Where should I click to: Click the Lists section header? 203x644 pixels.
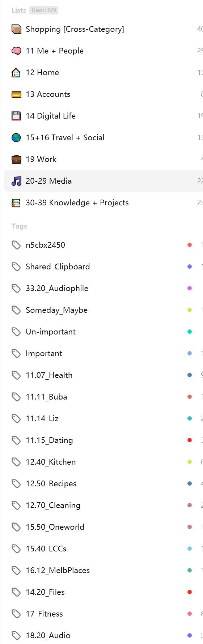pyautogui.click(x=19, y=10)
